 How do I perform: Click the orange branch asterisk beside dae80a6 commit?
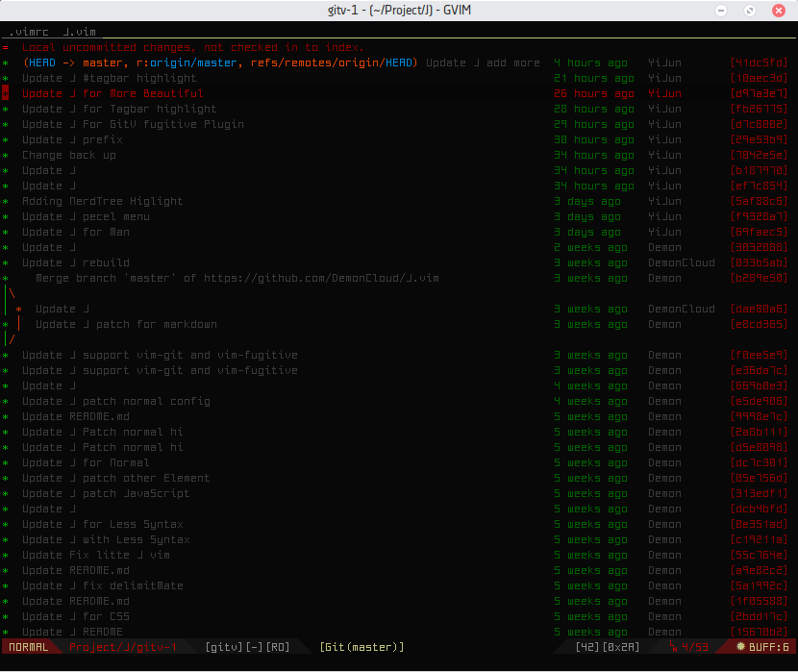(x=19, y=310)
